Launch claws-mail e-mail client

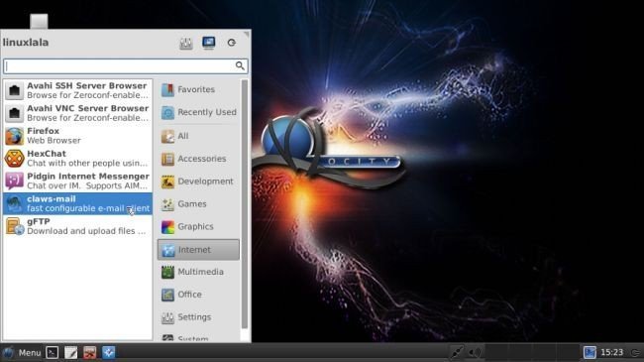77,203
